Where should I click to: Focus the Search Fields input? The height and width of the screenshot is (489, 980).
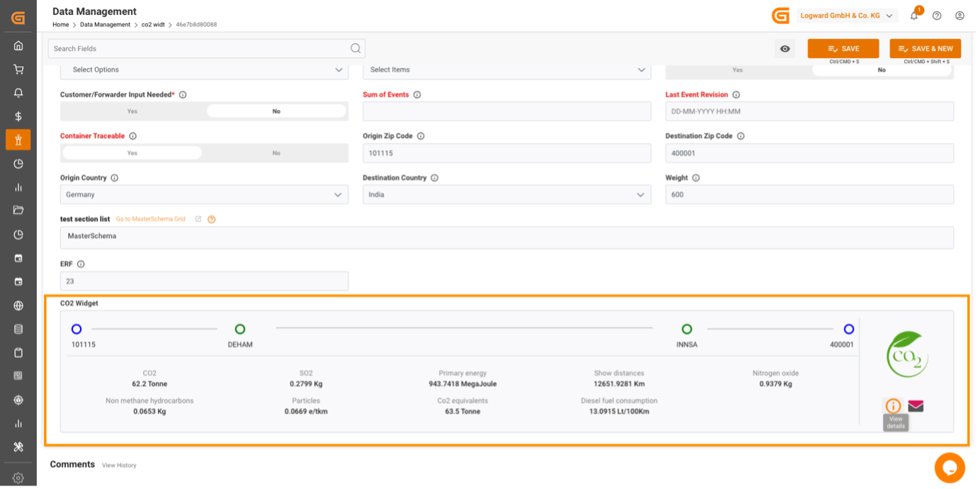pyautogui.click(x=207, y=48)
